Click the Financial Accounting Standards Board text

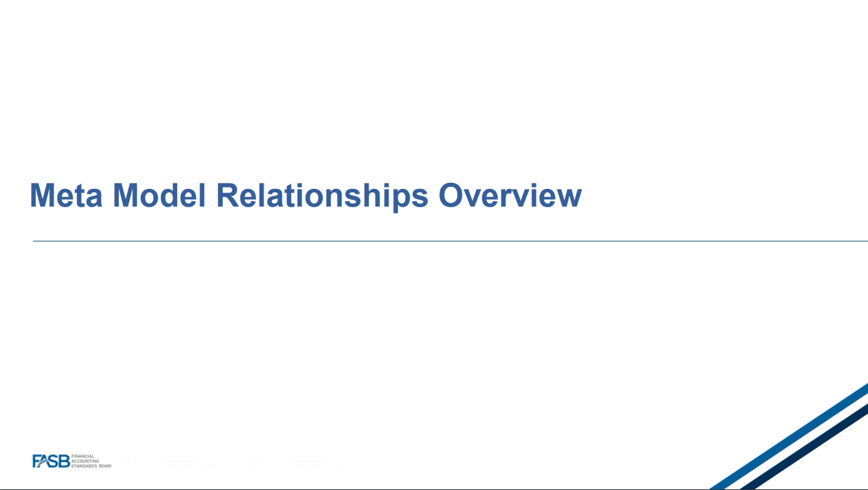tap(91, 461)
